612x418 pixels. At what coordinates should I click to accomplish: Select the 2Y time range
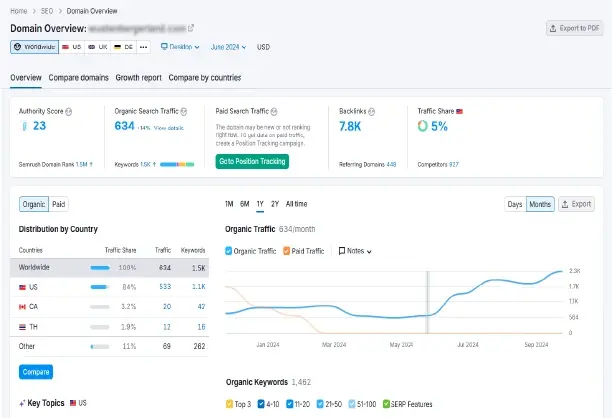tap(275, 204)
